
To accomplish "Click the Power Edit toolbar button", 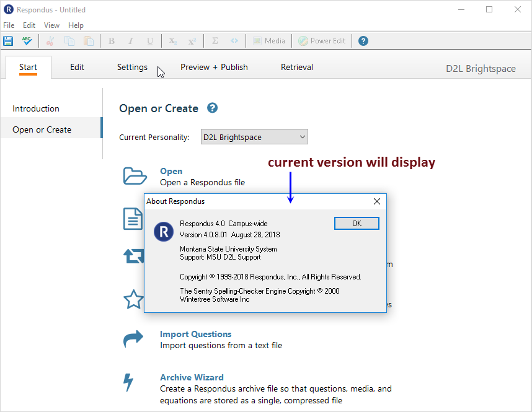I will (322, 41).
